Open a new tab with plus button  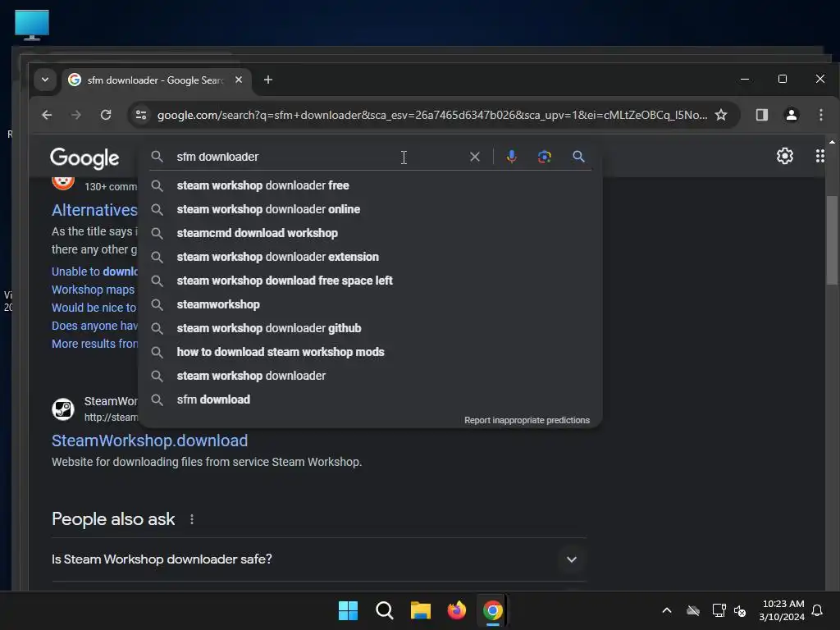click(268, 80)
